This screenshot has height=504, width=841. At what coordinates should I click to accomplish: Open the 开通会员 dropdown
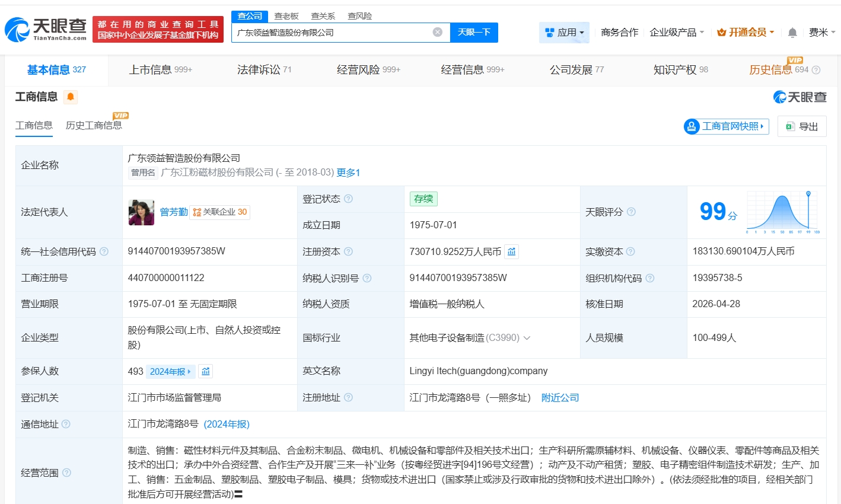tap(746, 33)
